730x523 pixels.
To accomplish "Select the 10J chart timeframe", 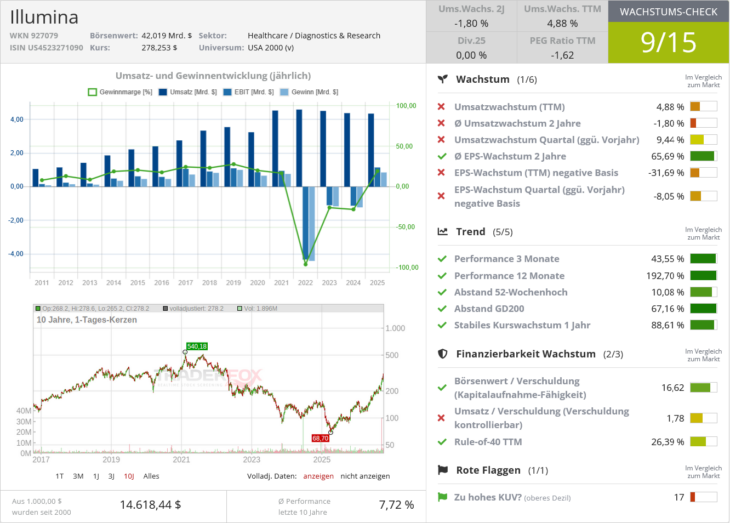I will [x=129, y=476].
